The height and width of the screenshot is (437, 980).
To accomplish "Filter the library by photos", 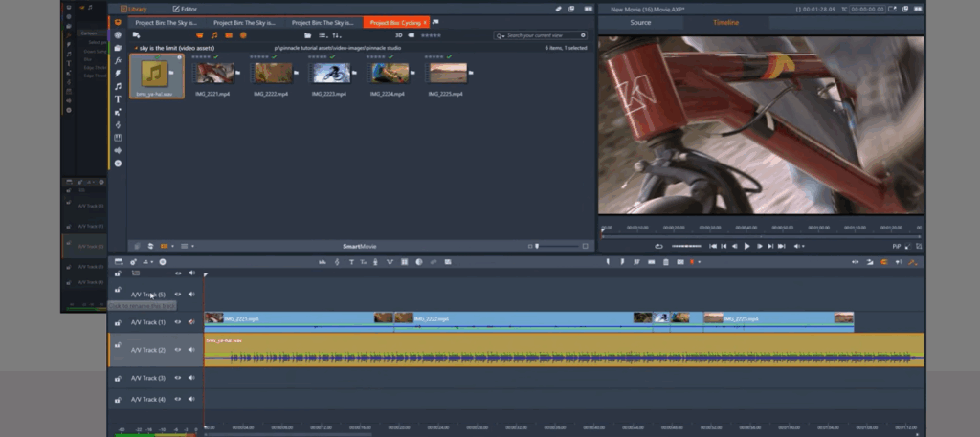I will tap(229, 35).
